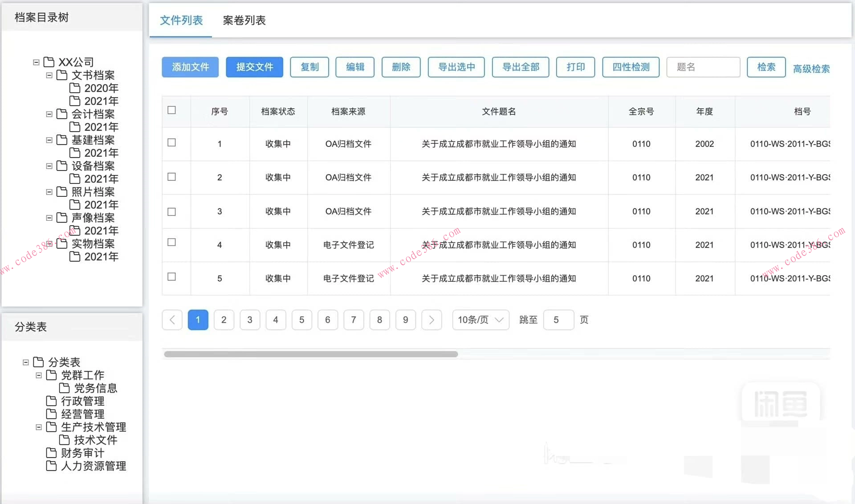Open the 照片档案 folder icon
The height and width of the screenshot is (504, 855).
coord(62,192)
